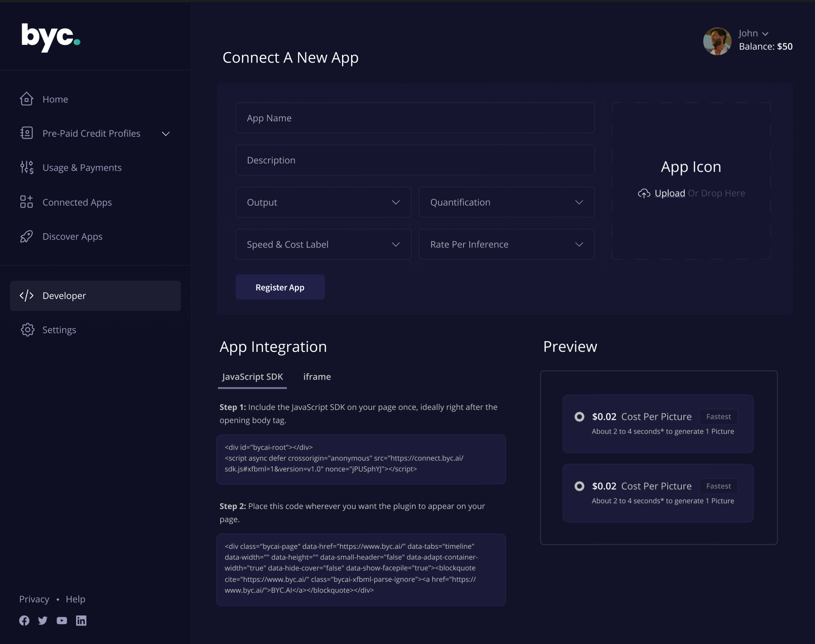Viewport: 815px width, 644px height.
Task: Expand the Pre-Paid Credit Profiles chevron
Action: [166, 134]
